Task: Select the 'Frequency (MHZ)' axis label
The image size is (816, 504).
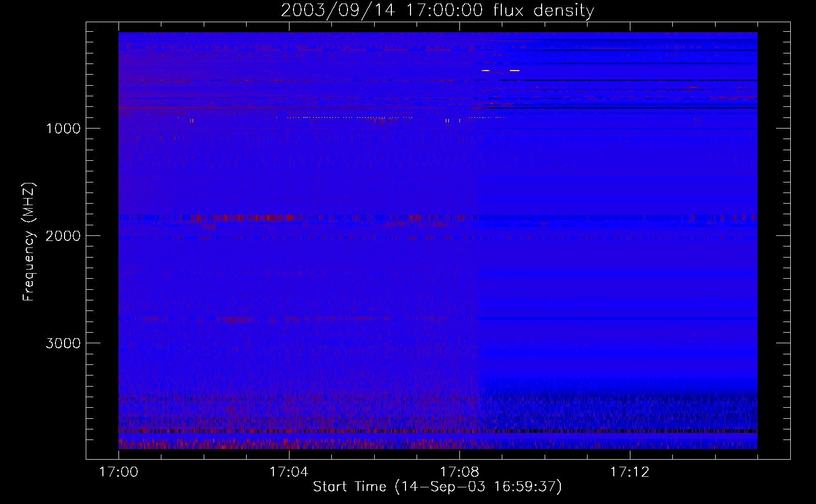Action: point(29,242)
